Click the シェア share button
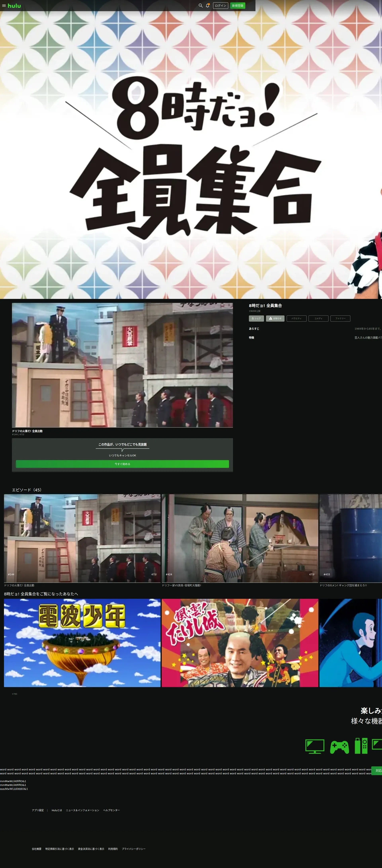The height and width of the screenshot is (868, 382). click(256, 318)
